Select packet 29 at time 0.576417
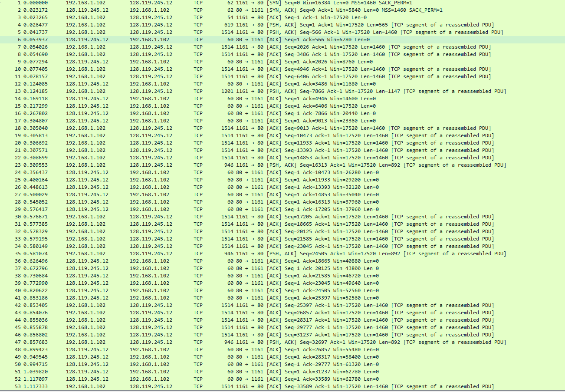 pyautogui.click(x=174, y=209)
